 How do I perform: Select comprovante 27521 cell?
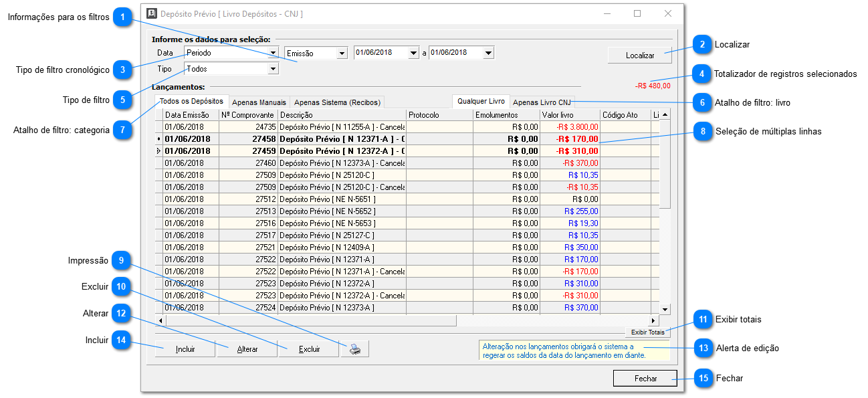click(x=248, y=247)
